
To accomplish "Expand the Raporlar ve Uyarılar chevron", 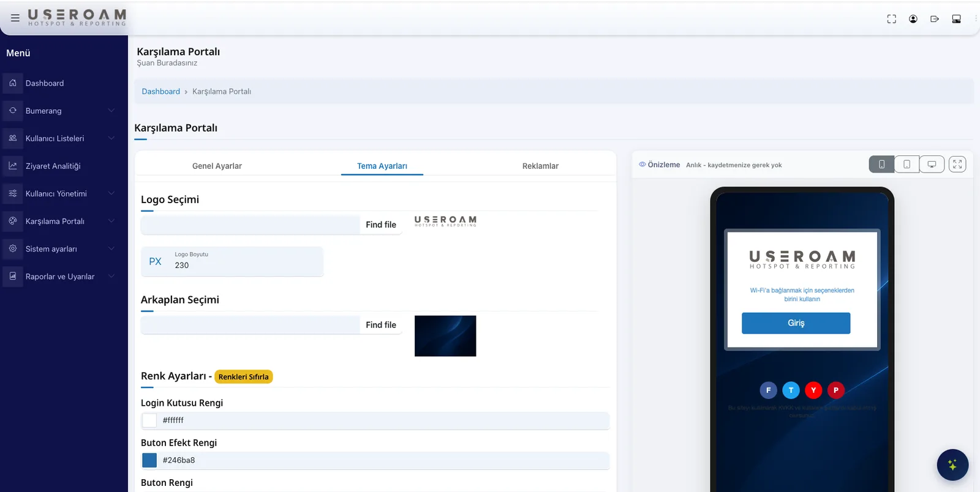I will [x=111, y=276].
